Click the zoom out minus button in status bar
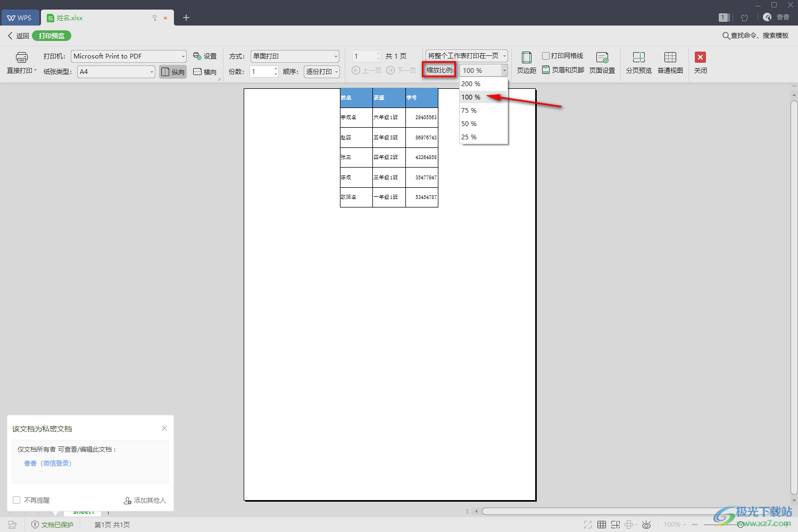 695,525
